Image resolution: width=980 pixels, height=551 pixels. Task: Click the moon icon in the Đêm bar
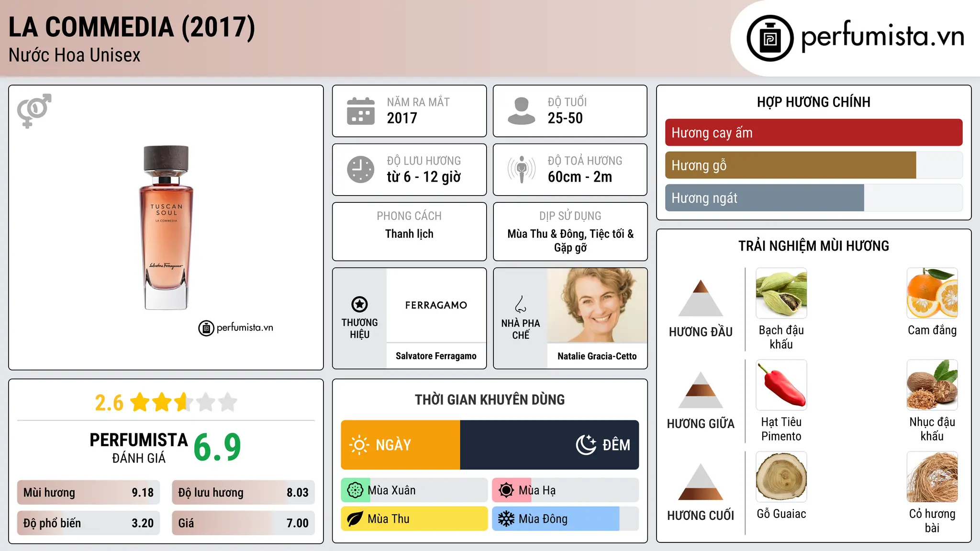click(586, 445)
